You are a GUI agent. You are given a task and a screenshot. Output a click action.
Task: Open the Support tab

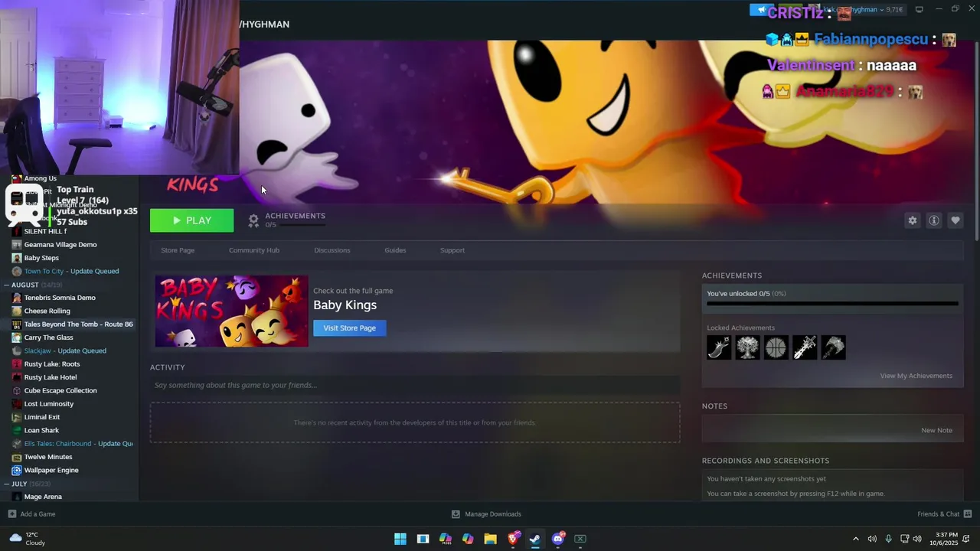452,250
